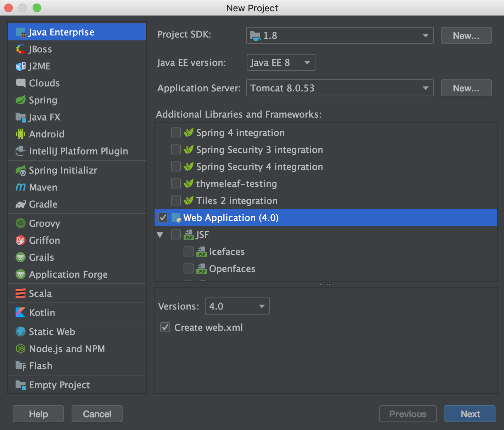The image size is (504, 430).
Task: Click the green maximize window button
Action: click(37, 7)
